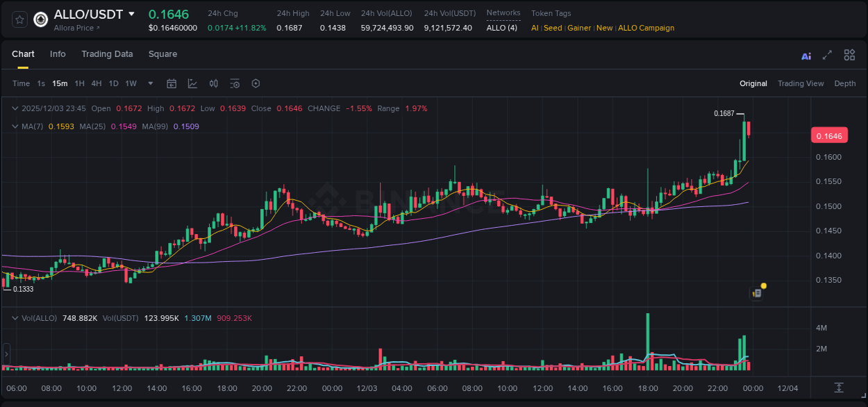The width and height of the screenshot is (868, 407).
Task: Open the ALLO/USDT pair dropdown
Action: click(131, 14)
